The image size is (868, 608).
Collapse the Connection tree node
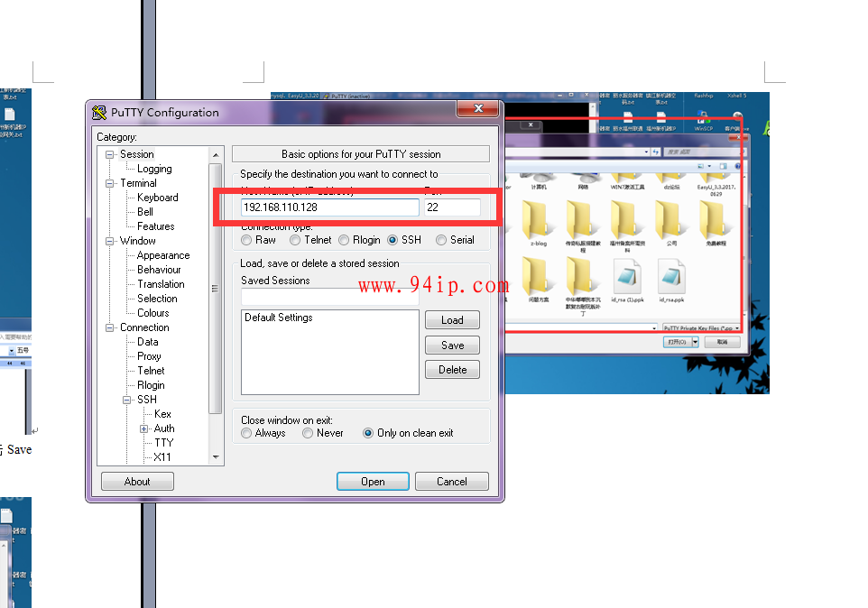click(x=109, y=328)
